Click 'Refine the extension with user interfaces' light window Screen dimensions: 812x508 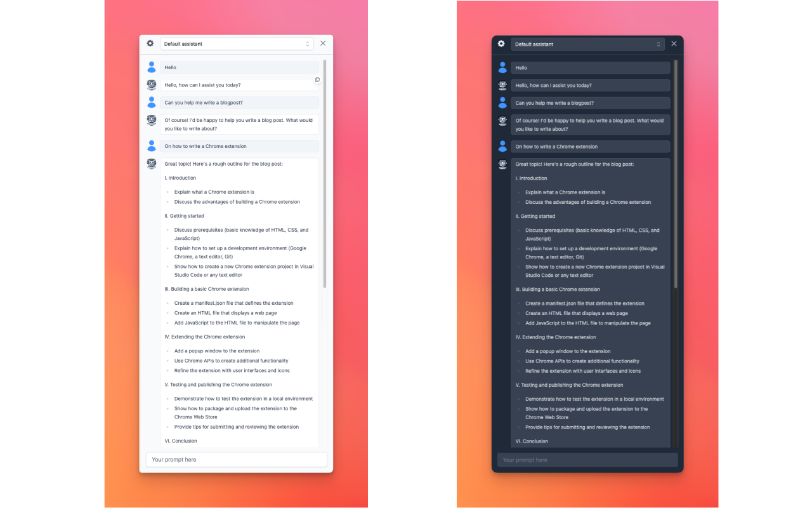[x=232, y=371]
